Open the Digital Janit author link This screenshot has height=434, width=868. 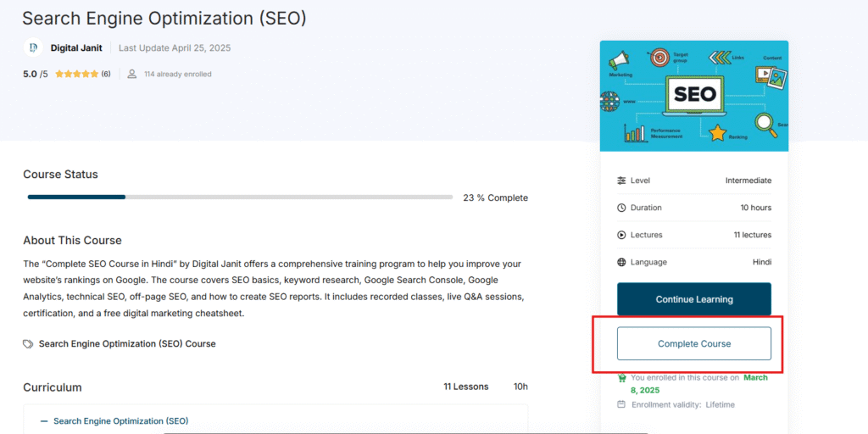click(x=76, y=48)
